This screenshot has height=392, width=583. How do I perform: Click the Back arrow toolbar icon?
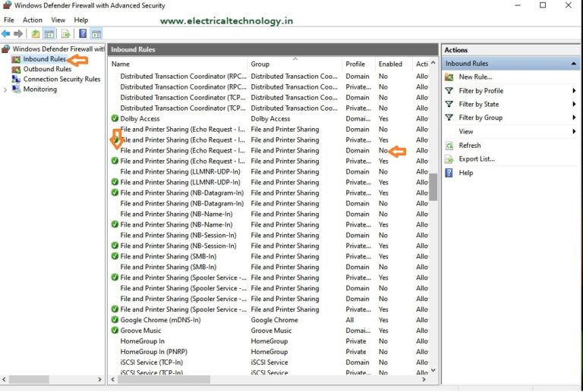tap(6, 34)
